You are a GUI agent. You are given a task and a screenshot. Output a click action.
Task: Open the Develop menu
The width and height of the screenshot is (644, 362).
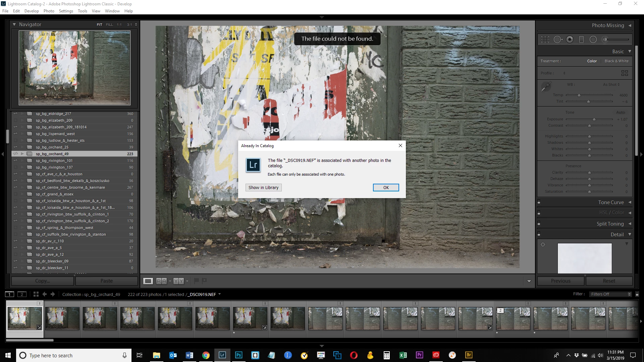coord(32,11)
